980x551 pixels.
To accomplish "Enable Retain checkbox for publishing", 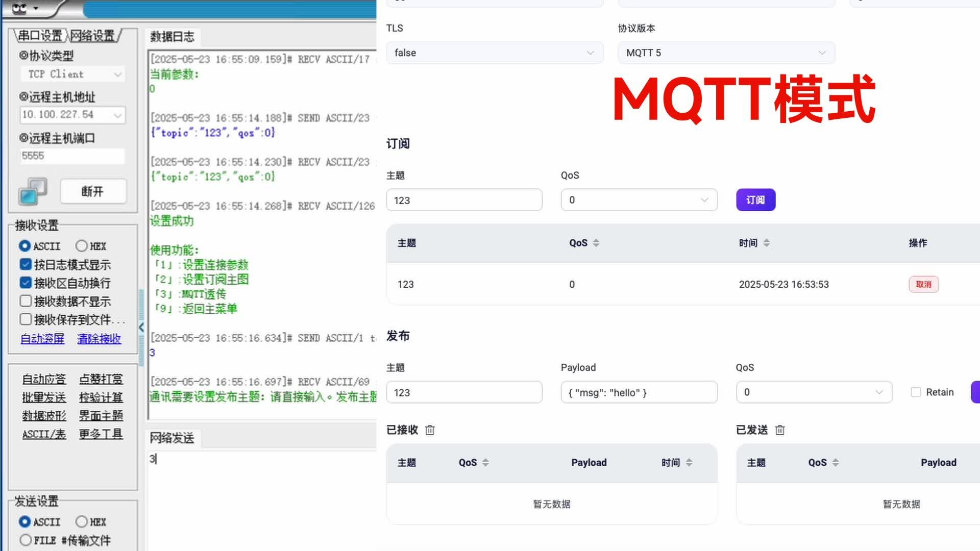I will click(x=915, y=392).
